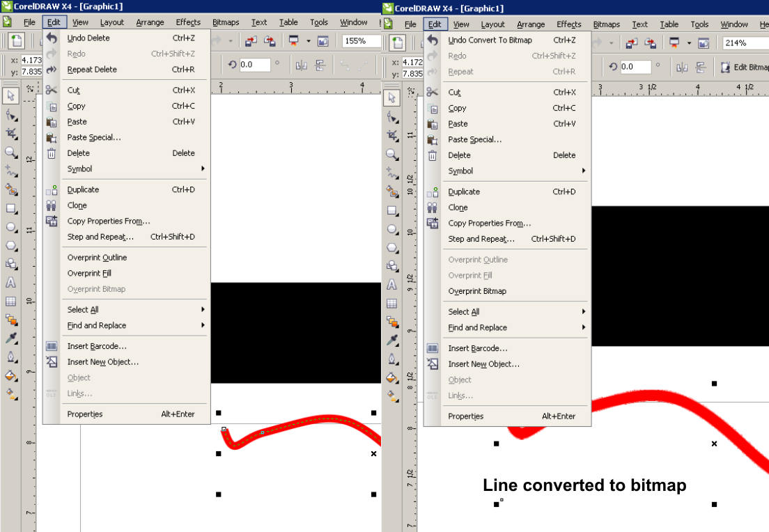Open the zoom level dropdown showing 155%

pos(359,41)
